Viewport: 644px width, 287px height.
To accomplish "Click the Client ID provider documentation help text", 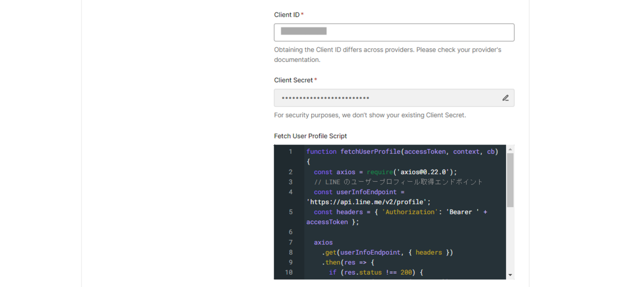I will click(387, 55).
